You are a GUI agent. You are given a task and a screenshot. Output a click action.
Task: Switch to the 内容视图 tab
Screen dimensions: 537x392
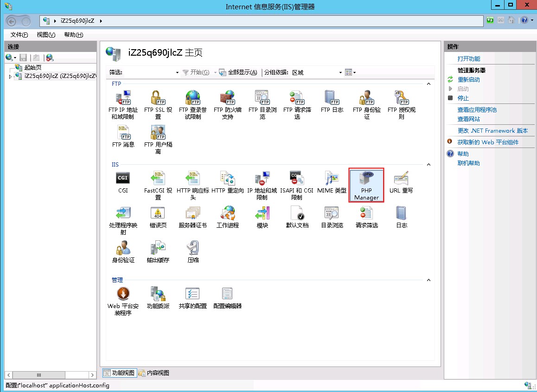[x=154, y=373]
